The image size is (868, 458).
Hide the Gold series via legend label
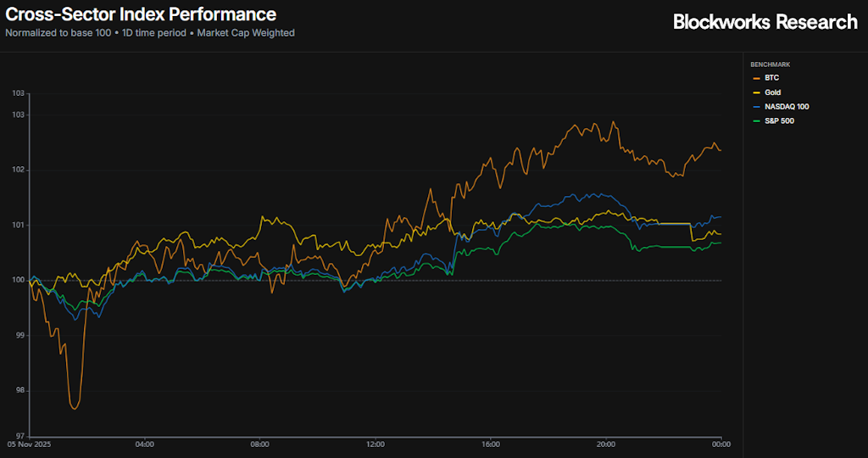[772, 92]
